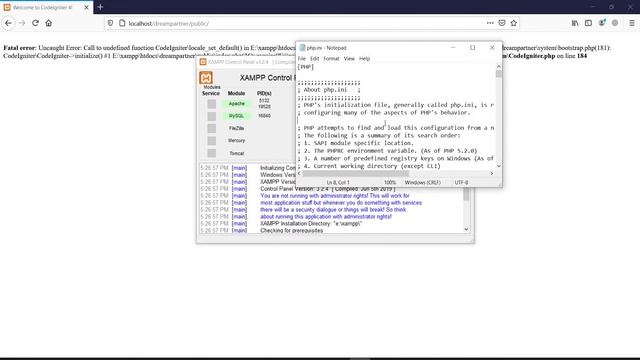This screenshot has height=360, width=640.
Task: Open Firefox library icon
Action: (575, 23)
